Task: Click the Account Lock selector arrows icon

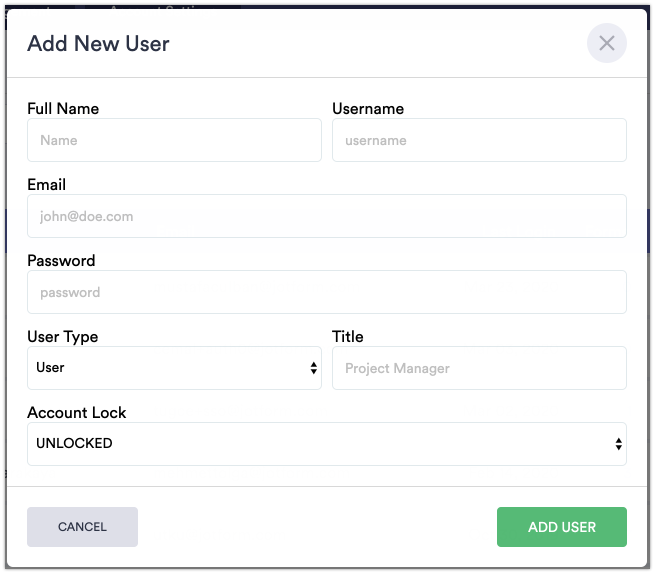Action: [618, 444]
